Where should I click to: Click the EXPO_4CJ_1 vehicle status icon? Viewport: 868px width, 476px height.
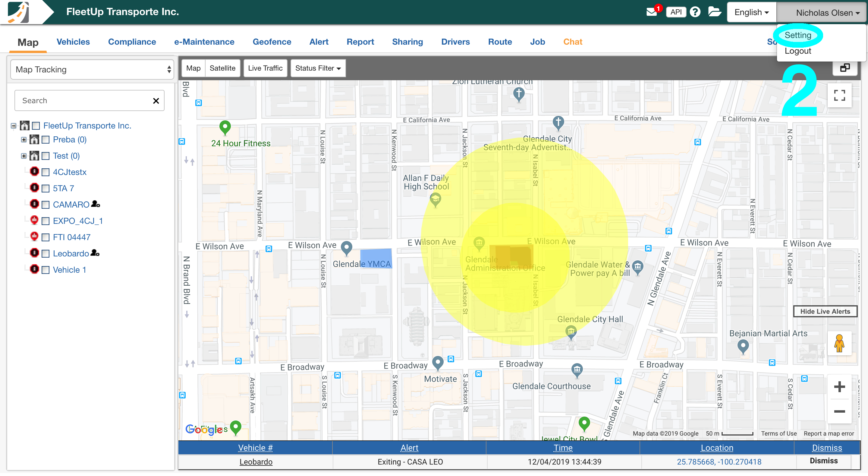coord(34,220)
